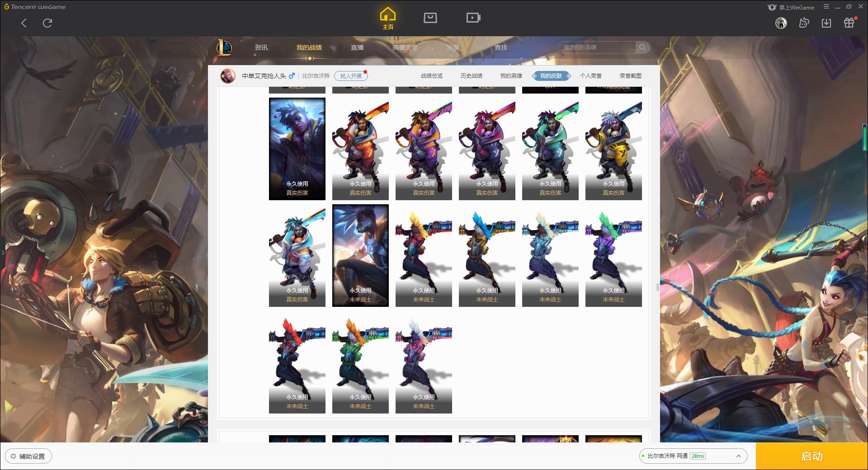The height and width of the screenshot is (470, 868).
Task: Click the 28ms ping indicator
Action: [698, 456]
